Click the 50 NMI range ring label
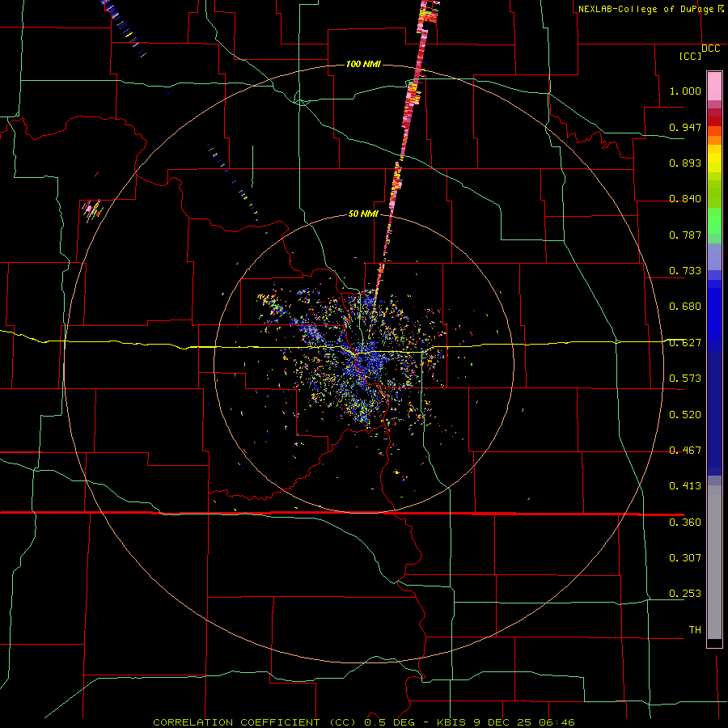 click(363, 214)
